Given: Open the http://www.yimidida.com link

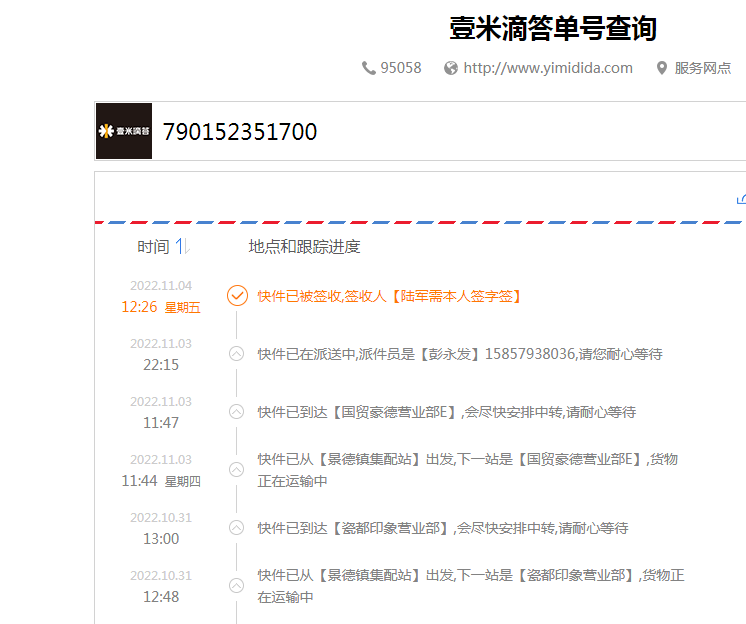Looking at the screenshot, I should (x=548, y=68).
